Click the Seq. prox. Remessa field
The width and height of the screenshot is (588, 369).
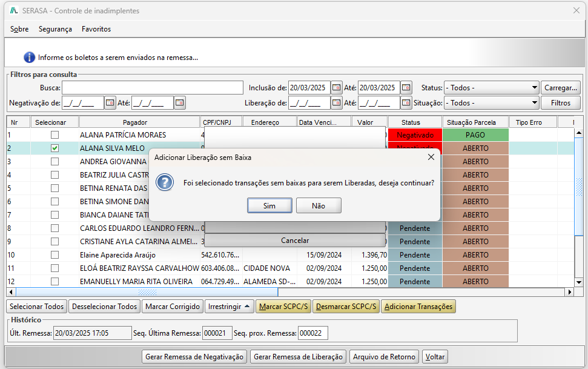[313, 333]
